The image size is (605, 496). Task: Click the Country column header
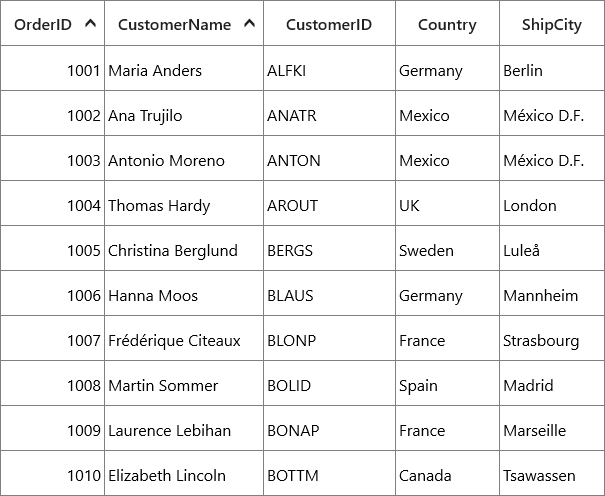[448, 23]
